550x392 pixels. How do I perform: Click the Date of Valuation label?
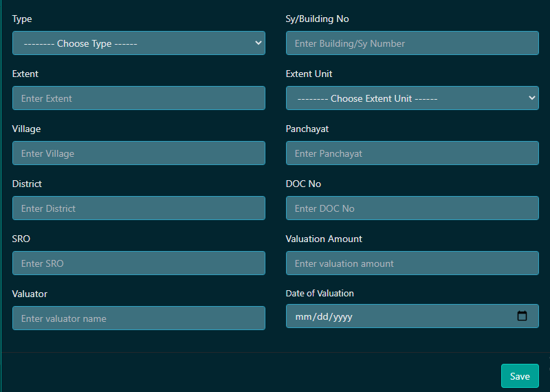click(x=320, y=293)
